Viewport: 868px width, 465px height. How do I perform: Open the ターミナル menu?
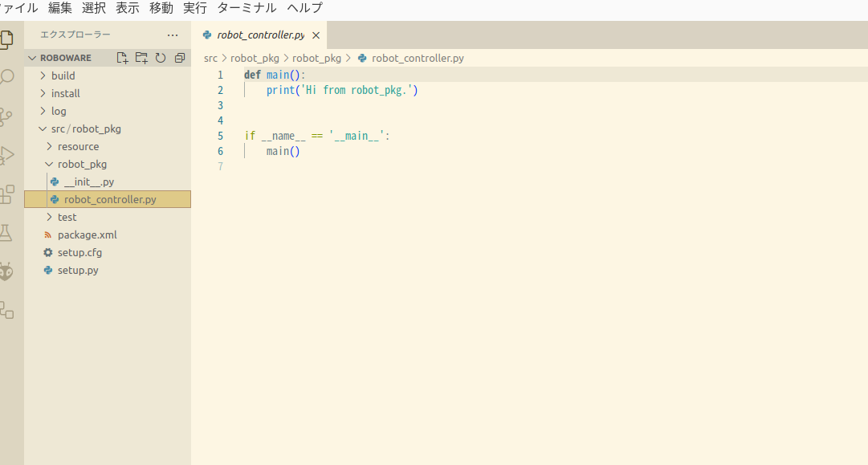tap(247, 8)
